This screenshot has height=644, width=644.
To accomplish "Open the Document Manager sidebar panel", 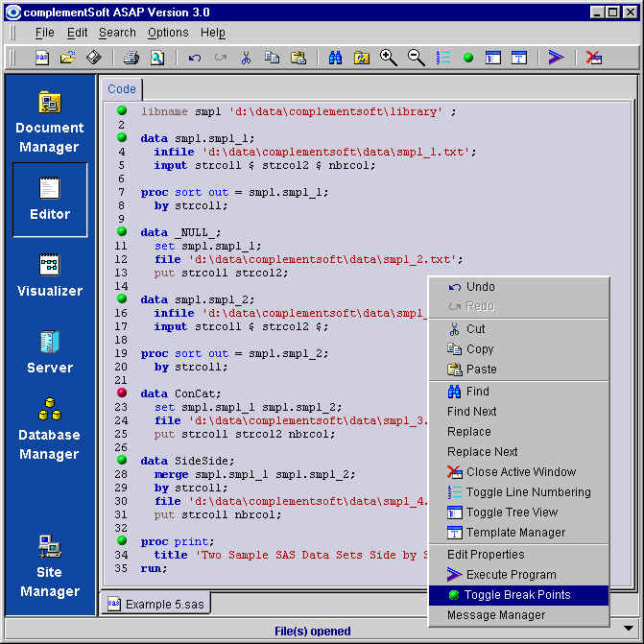I will [50, 122].
